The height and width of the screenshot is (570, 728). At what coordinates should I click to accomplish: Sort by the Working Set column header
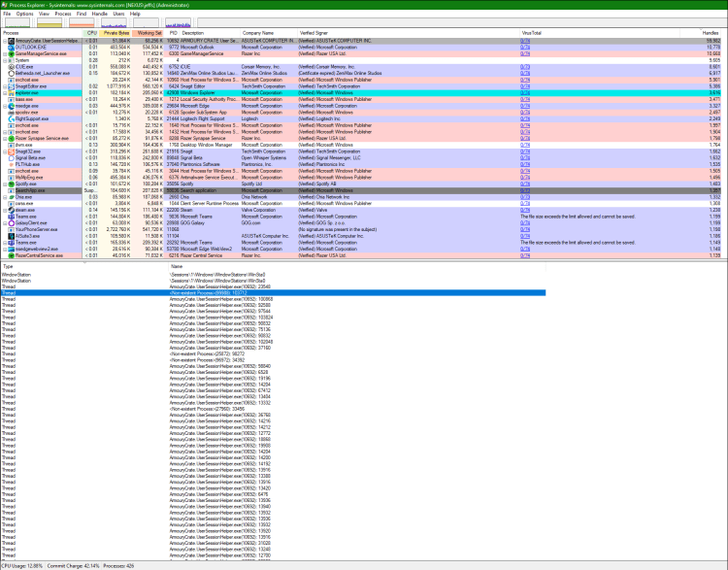pyautogui.click(x=149, y=33)
